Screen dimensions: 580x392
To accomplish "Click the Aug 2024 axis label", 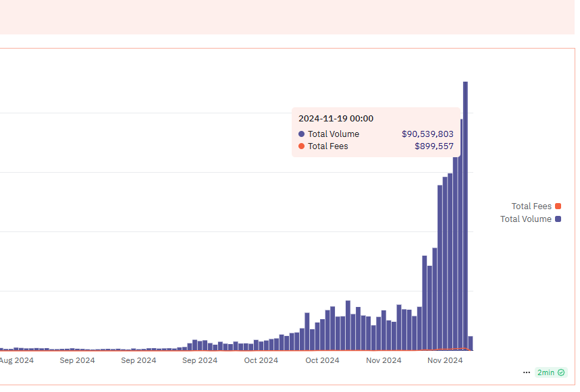I will click(x=16, y=360).
